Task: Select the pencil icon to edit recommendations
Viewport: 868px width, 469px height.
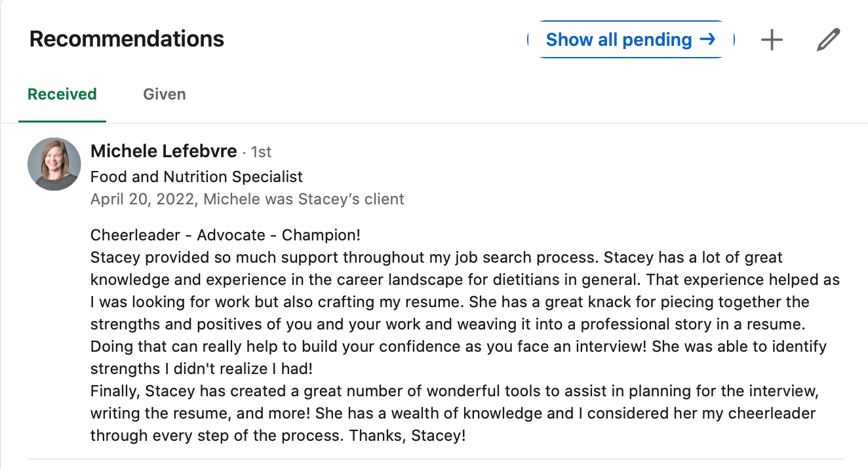Action: click(828, 39)
